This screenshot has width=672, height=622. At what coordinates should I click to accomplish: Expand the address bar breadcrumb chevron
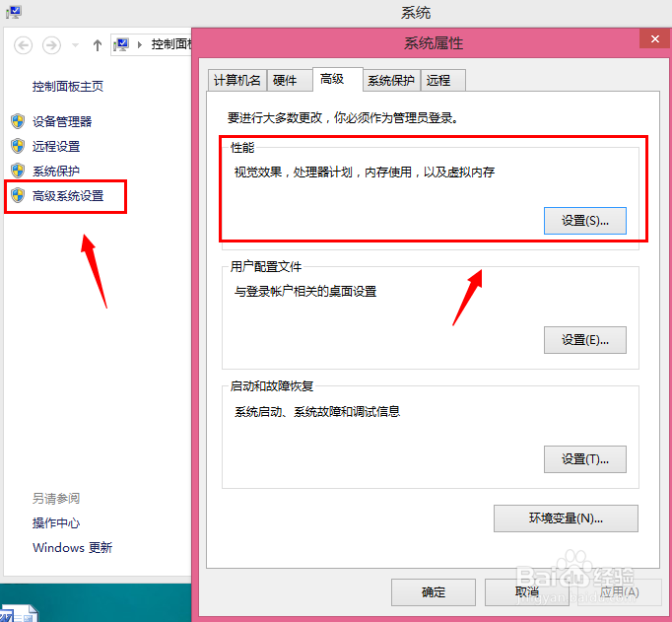click(140, 44)
